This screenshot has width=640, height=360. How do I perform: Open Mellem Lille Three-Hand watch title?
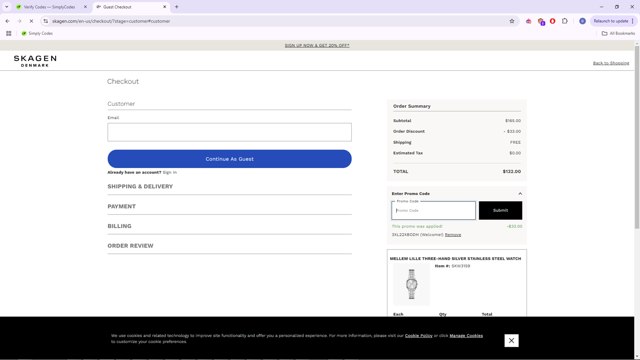pos(455,259)
